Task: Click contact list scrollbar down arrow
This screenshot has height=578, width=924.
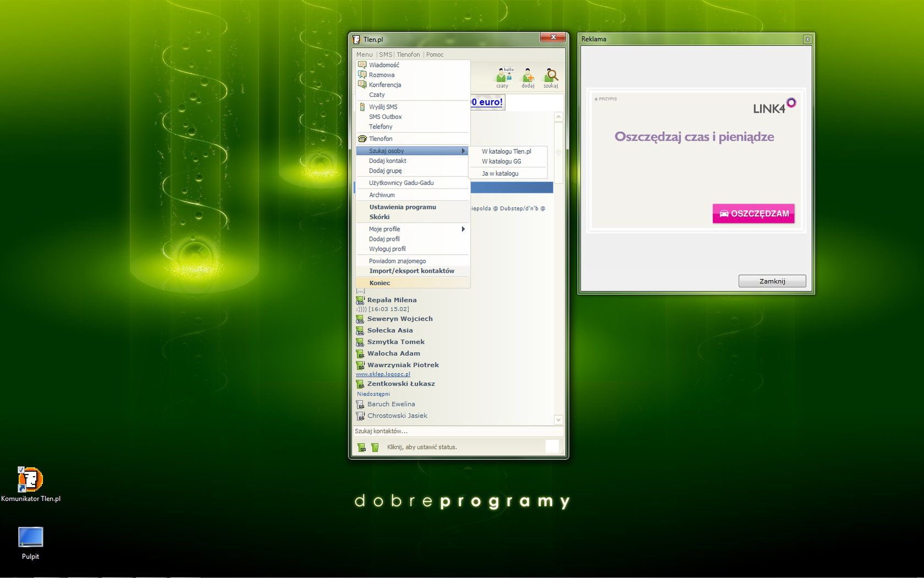Action: 558,419
